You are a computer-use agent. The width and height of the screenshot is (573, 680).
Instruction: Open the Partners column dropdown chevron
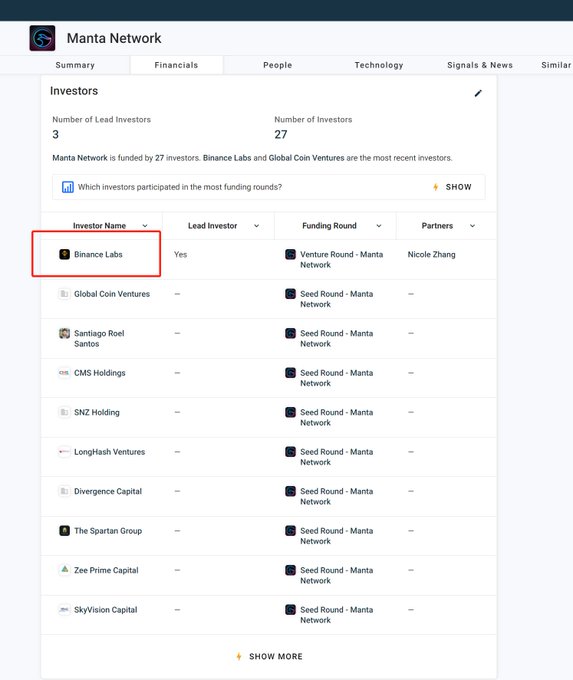click(x=472, y=226)
